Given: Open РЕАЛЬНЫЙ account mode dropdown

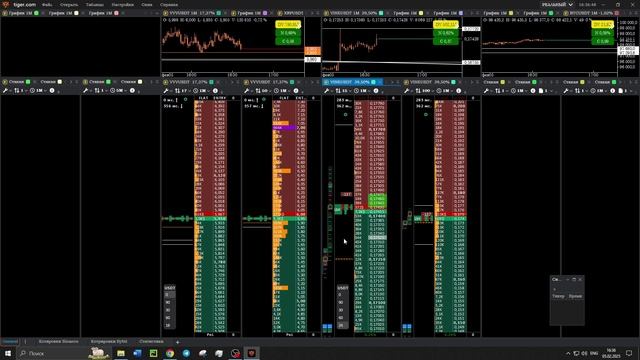Looking at the screenshot, I should tap(557, 4).
